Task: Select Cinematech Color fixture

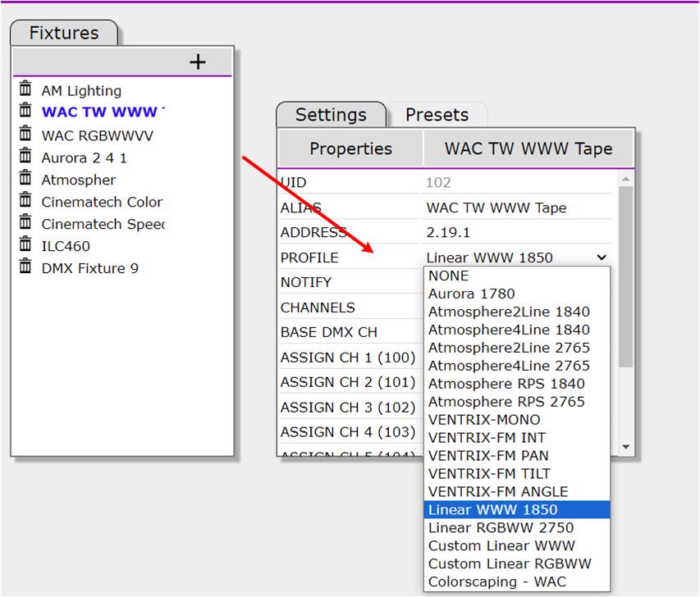Action: coord(102,202)
